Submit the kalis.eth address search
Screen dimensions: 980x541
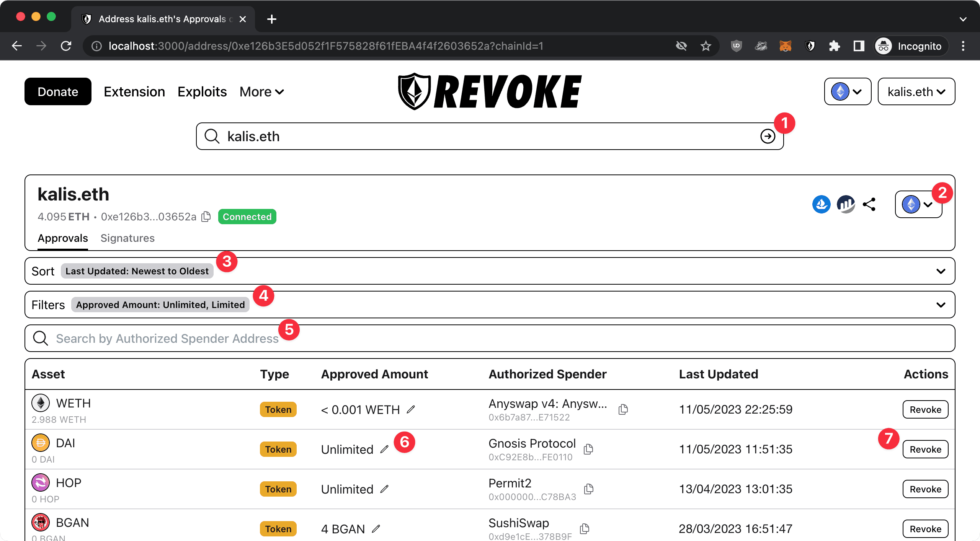(768, 136)
